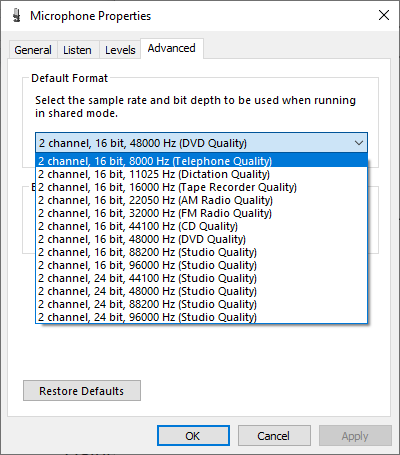Pick 24 bit 96000 Hz Studio Quality
The height and width of the screenshot is (455, 400).
tap(201, 317)
